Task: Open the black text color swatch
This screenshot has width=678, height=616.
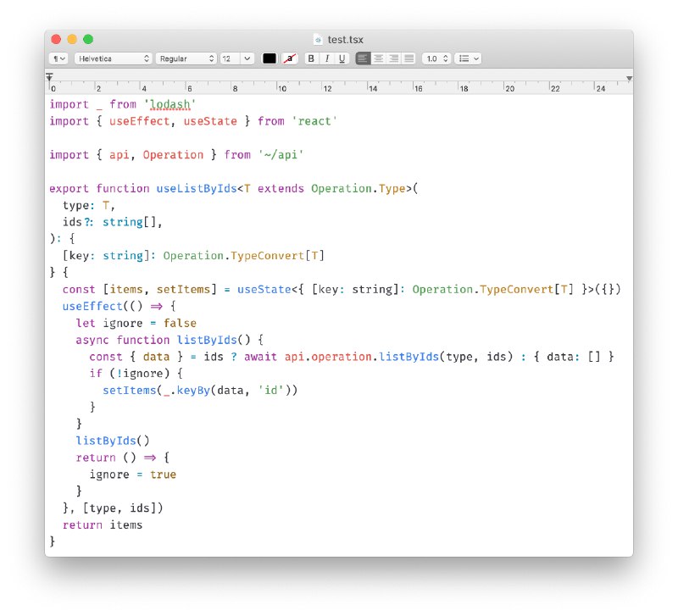Action: [270, 58]
